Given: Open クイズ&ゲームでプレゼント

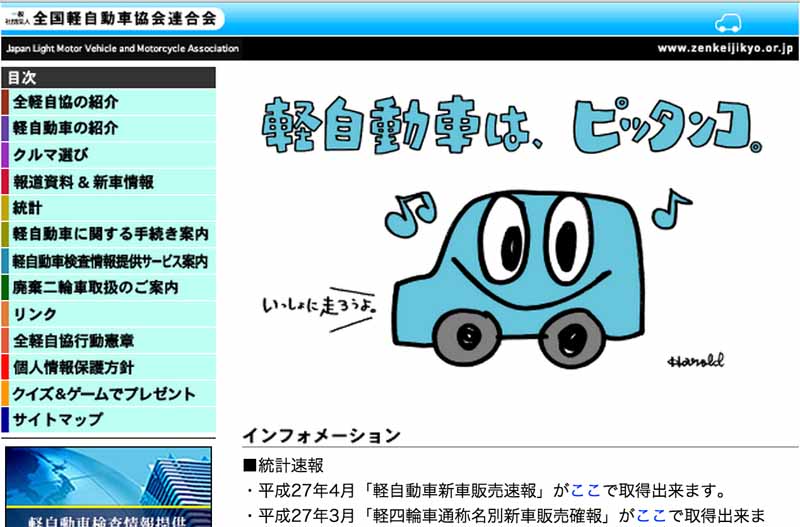Looking at the screenshot, I should pyautogui.click(x=109, y=393).
